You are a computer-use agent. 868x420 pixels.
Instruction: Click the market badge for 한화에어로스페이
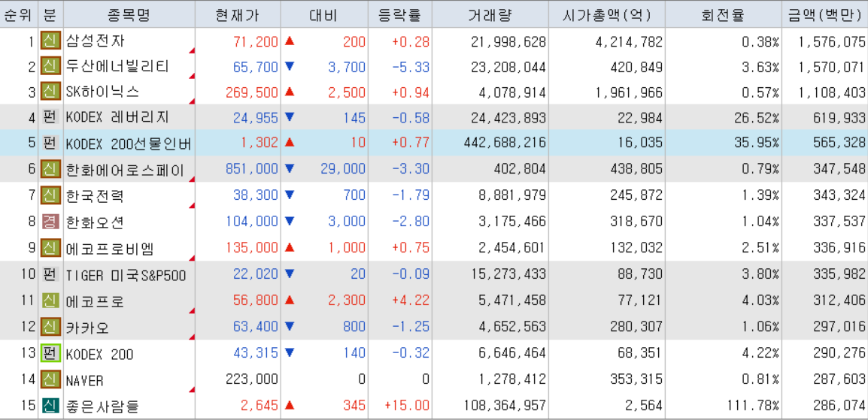click(50, 169)
